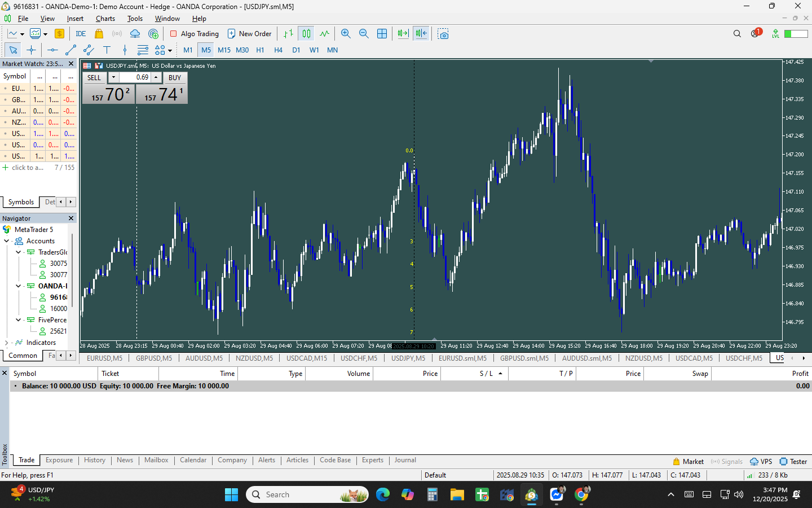Increase volume with arrow beside BUY

(156, 77)
